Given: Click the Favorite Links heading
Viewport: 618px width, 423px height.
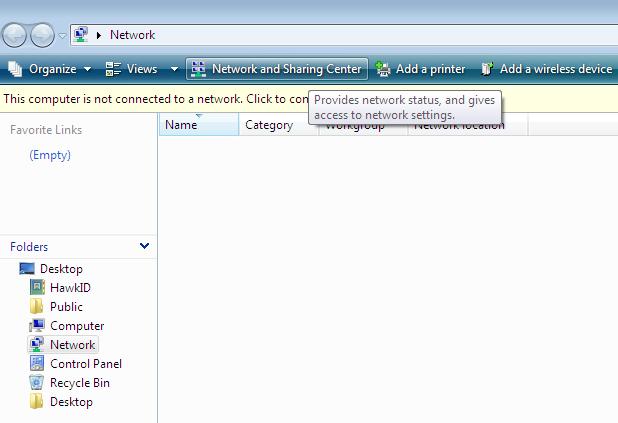Looking at the screenshot, I should (46, 130).
